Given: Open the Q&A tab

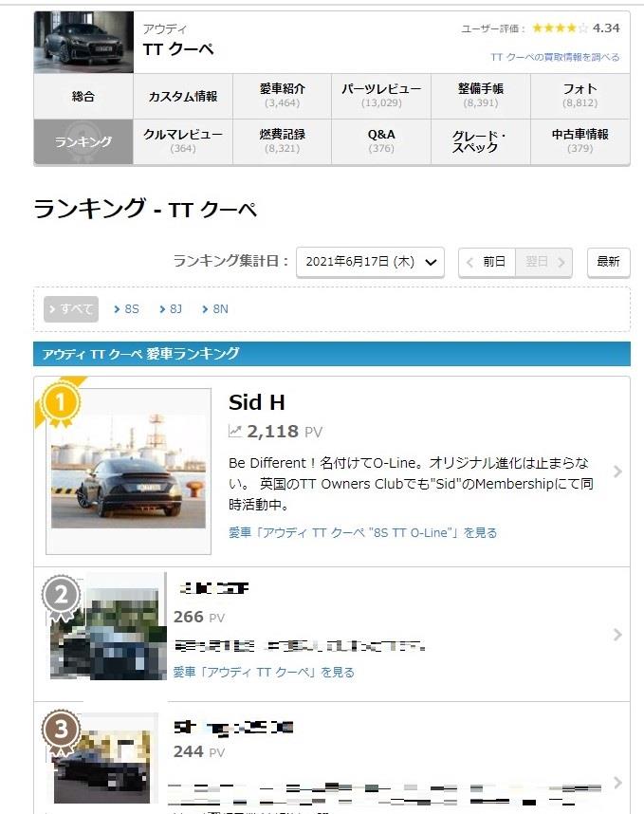Looking at the screenshot, I should (x=381, y=141).
